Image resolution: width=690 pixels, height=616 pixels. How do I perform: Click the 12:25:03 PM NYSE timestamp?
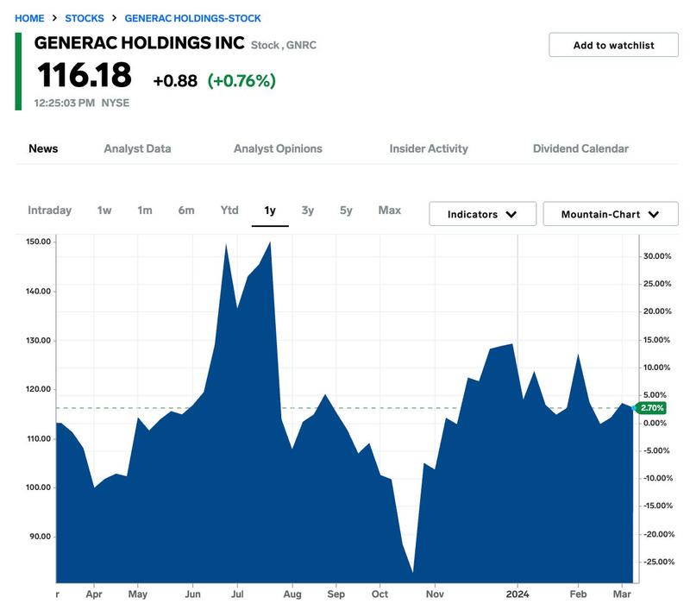[x=82, y=103]
